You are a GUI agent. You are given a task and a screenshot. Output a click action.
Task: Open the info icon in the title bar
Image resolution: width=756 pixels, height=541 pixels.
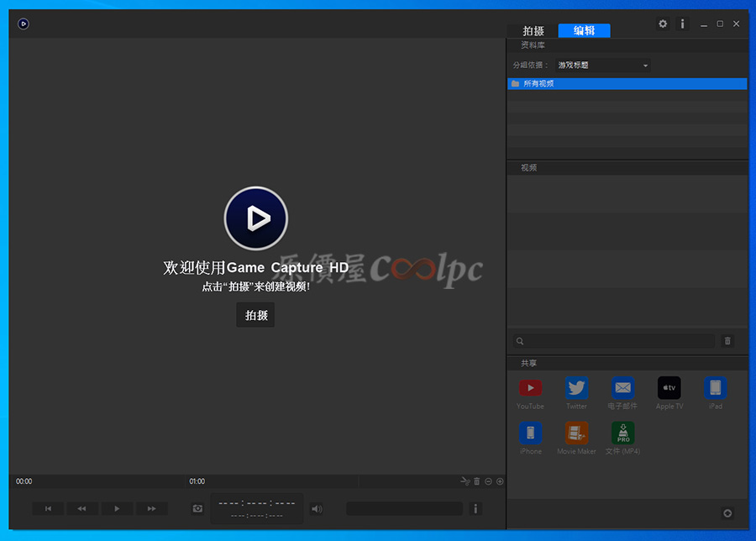pyautogui.click(x=682, y=24)
